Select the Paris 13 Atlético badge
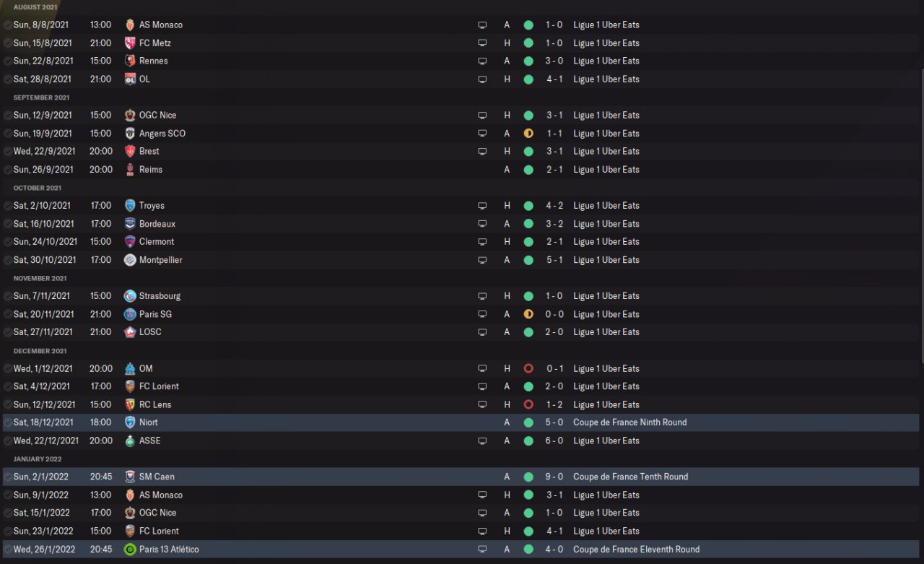This screenshot has width=924, height=564. tap(130, 550)
